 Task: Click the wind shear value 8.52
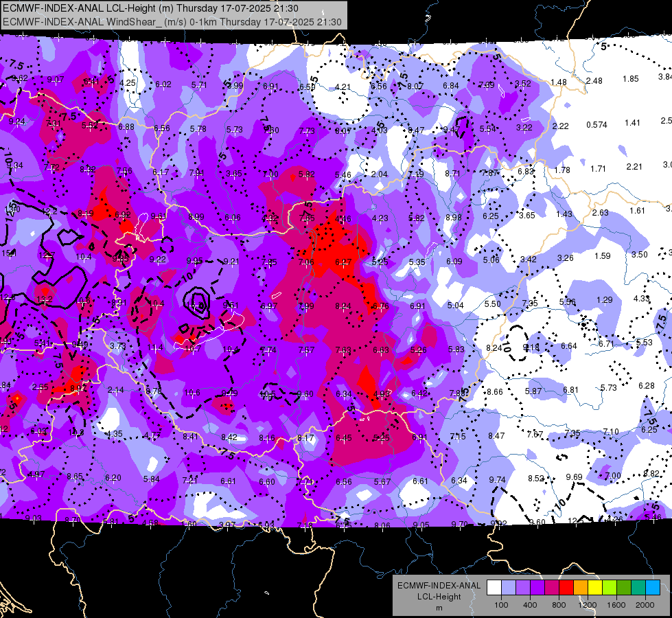tap(536, 478)
